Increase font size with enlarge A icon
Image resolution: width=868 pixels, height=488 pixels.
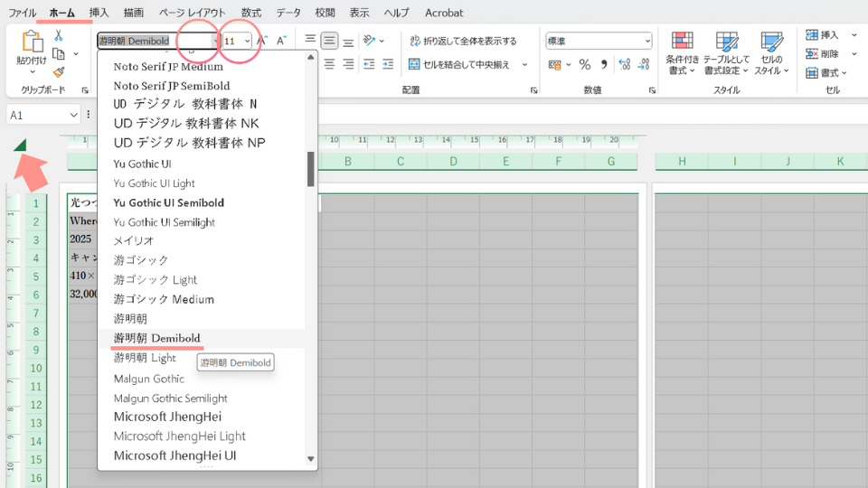[262, 41]
